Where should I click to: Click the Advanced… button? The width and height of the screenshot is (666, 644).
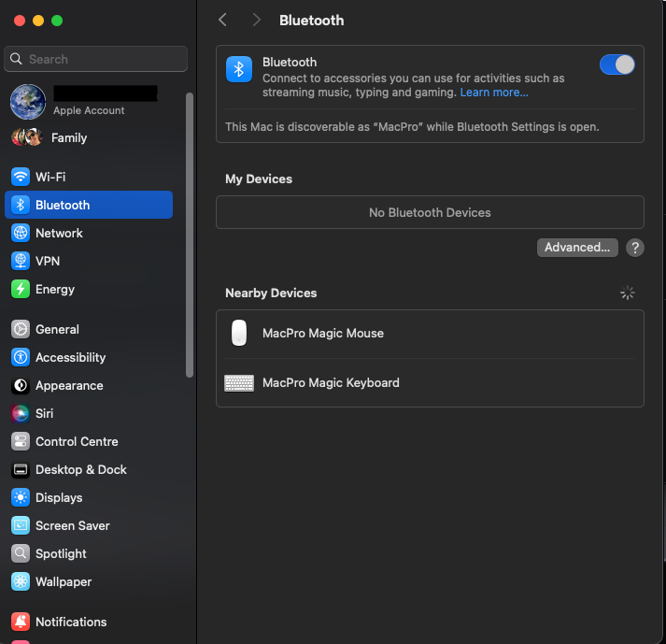click(577, 248)
